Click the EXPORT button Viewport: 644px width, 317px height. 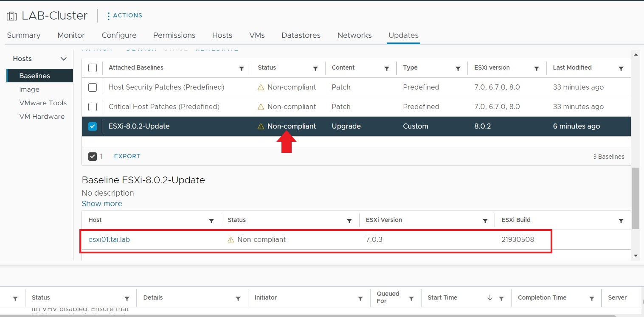point(127,156)
